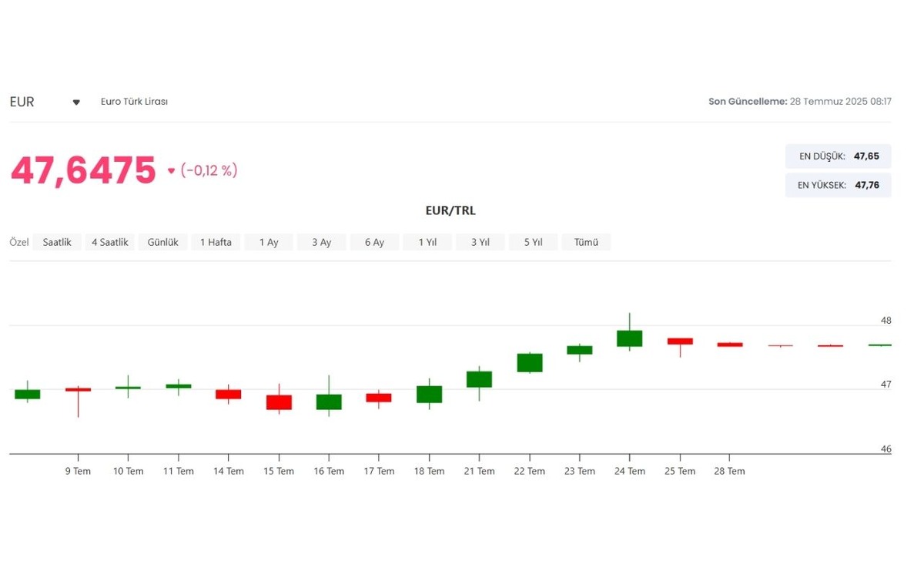Viewport: 924px width, 578px height.
Task: Click the Euro Türk Lirası label
Action: coord(134,102)
